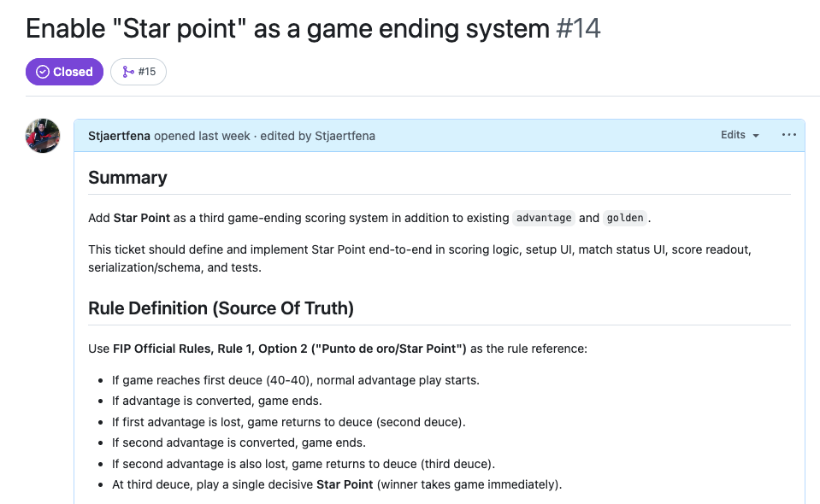
Task: Select the advantage inline code snippet
Action: [x=543, y=218]
